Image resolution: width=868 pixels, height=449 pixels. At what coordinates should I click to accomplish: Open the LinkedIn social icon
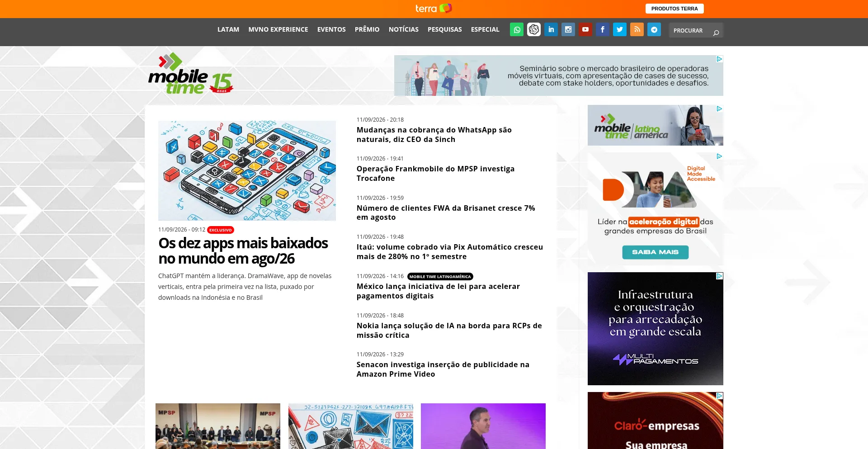tap(551, 30)
